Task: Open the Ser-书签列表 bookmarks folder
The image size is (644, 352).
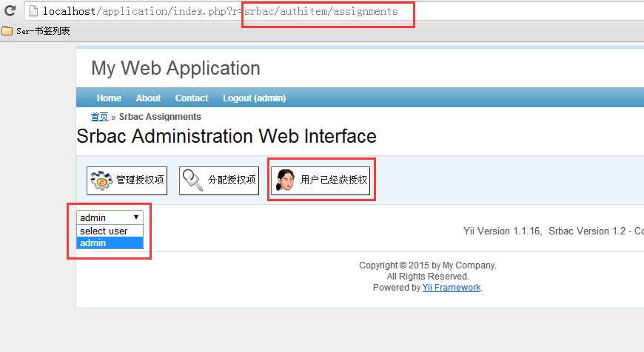Action: click(36, 31)
